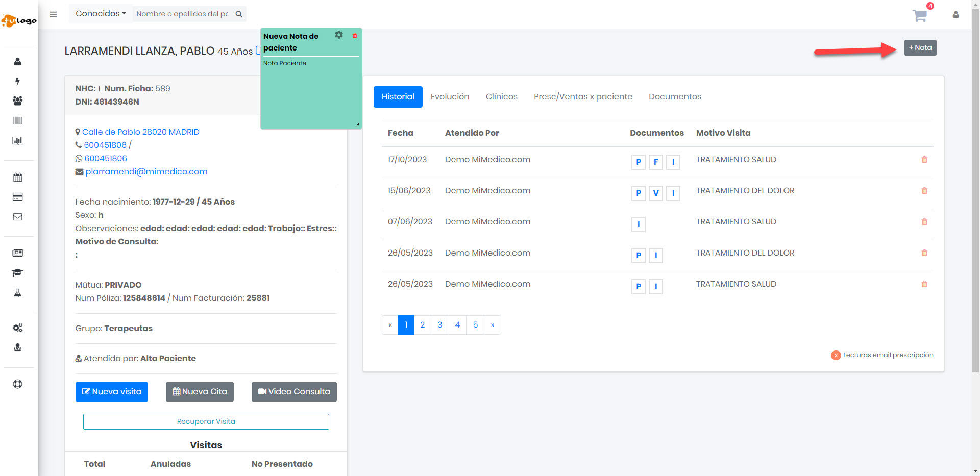980x476 pixels.
Task: Go to next page of history
Action: point(492,325)
